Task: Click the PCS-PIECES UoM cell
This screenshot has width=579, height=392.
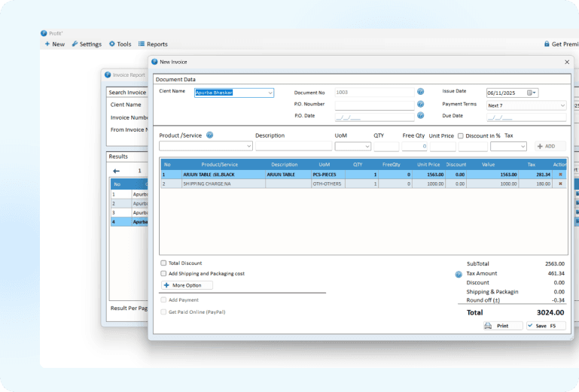Action: [x=328, y=175]
